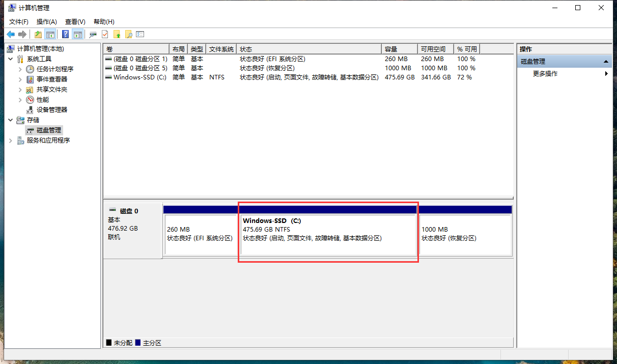Open the 更多操作 submenu arrow
Screen dimensions: 617x364
(606, 74)
